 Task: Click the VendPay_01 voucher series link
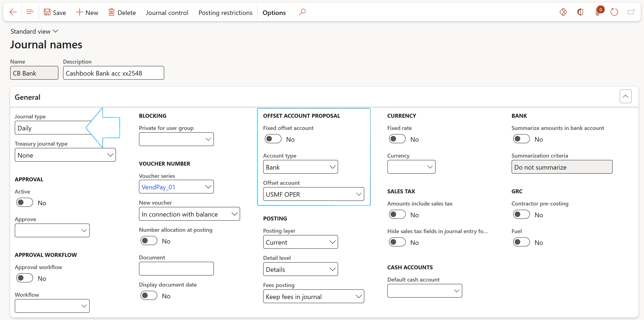(158, 187)
